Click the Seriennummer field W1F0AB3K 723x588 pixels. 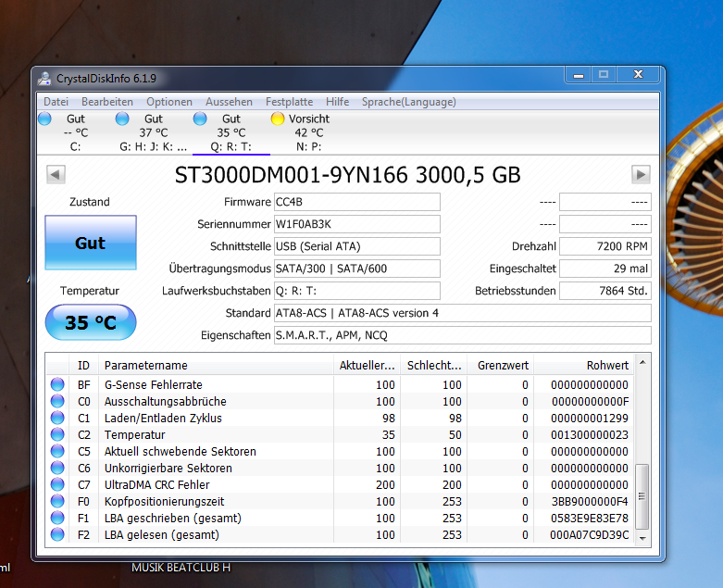coord(357,224)
